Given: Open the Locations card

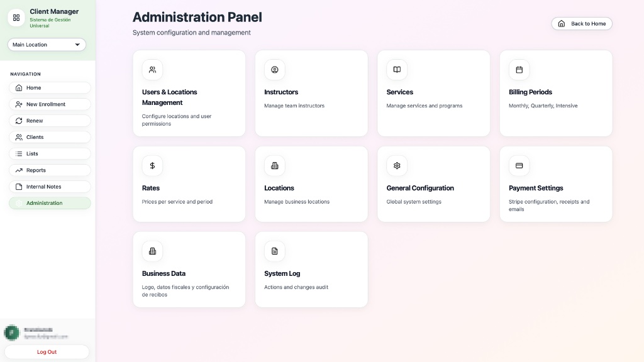Looking at the screenshot, I should click(311, 184).
